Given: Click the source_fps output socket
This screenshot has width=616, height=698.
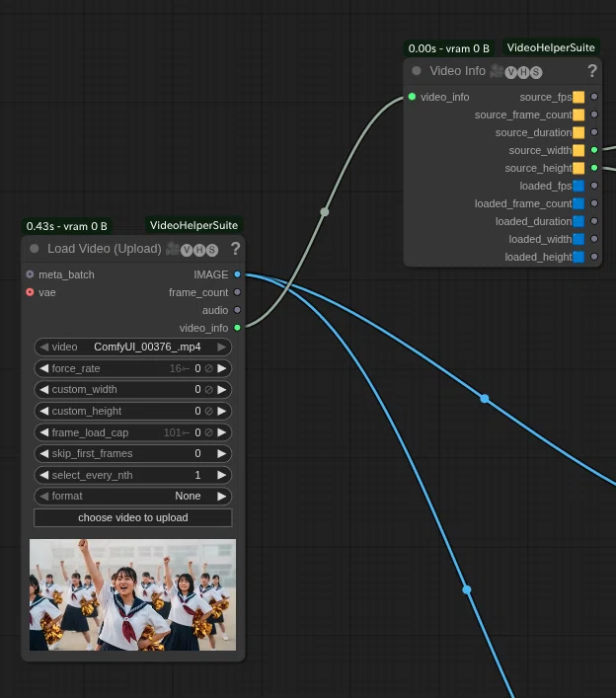Looking at the screenshot, I should tap(594, 97).
